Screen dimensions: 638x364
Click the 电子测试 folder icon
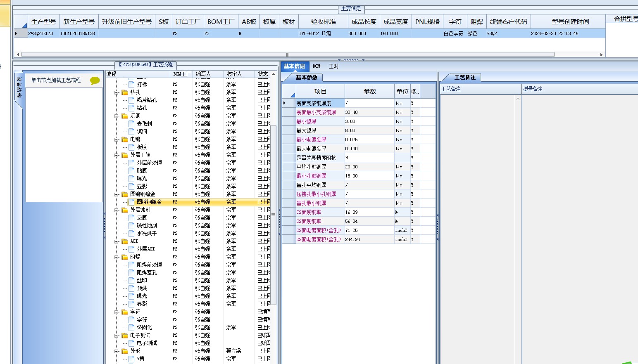[x=125, y=336]
